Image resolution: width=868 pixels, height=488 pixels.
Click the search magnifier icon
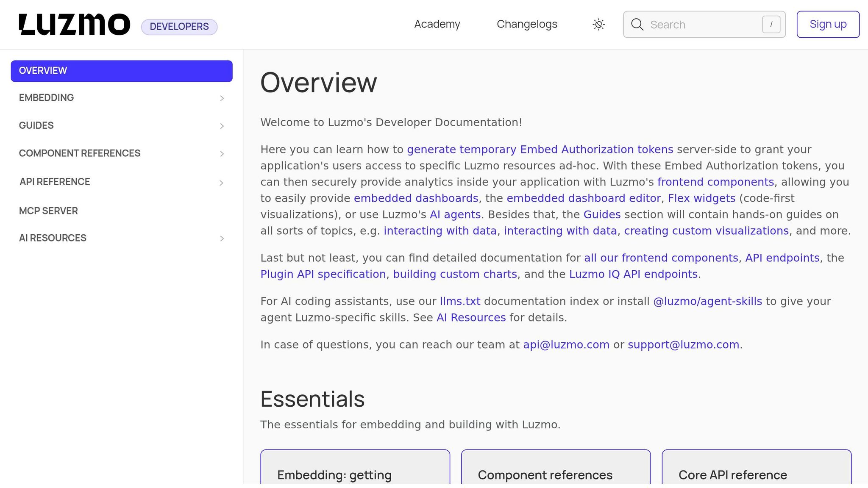pyautogui.click(x=637, y=25)
